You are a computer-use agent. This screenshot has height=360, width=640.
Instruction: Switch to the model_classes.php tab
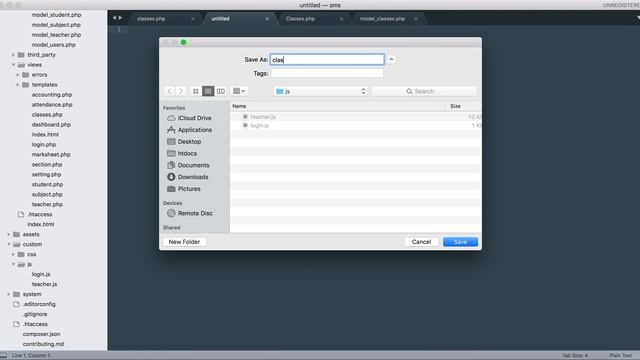click(x=382, y=19)
